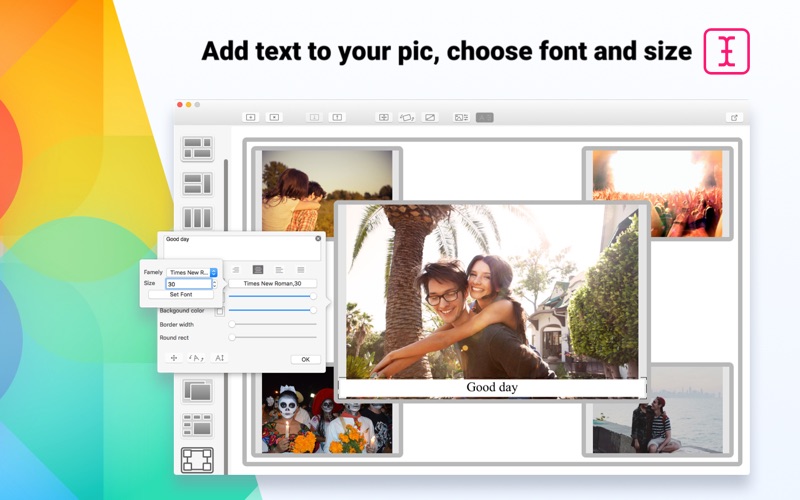
Task: Close the text editor popup
Action: pyautogui.click(x=318, y=238)
